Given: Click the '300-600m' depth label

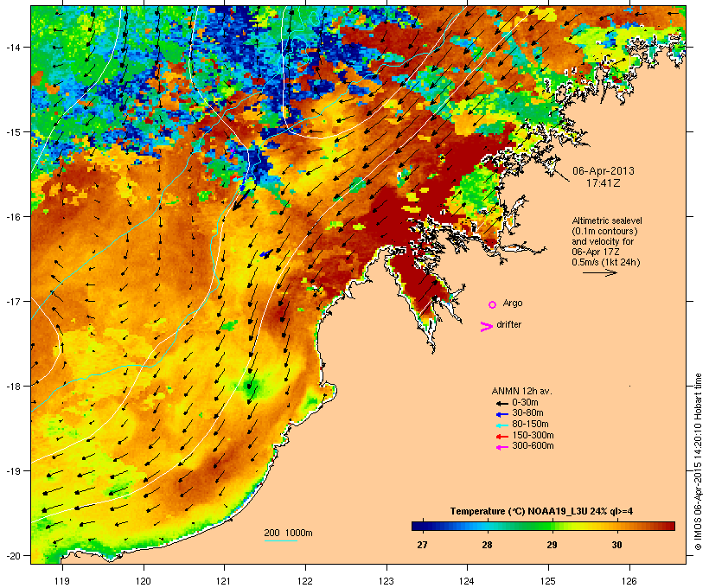Looking at the screenshot, I should coord(533,446).
